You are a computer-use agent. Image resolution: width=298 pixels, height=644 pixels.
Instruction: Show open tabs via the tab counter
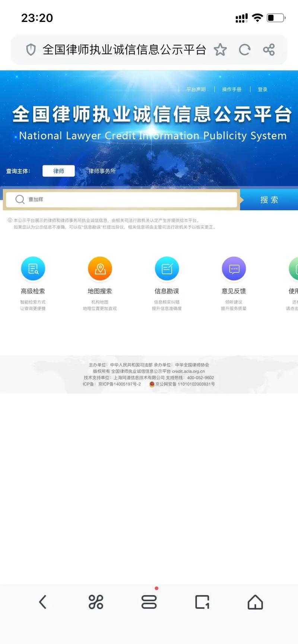202,602
